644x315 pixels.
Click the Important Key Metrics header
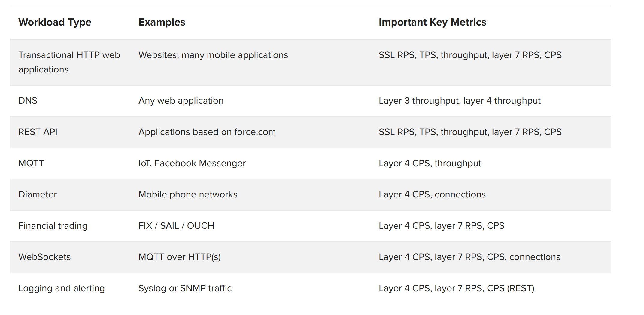pos(433,22)
